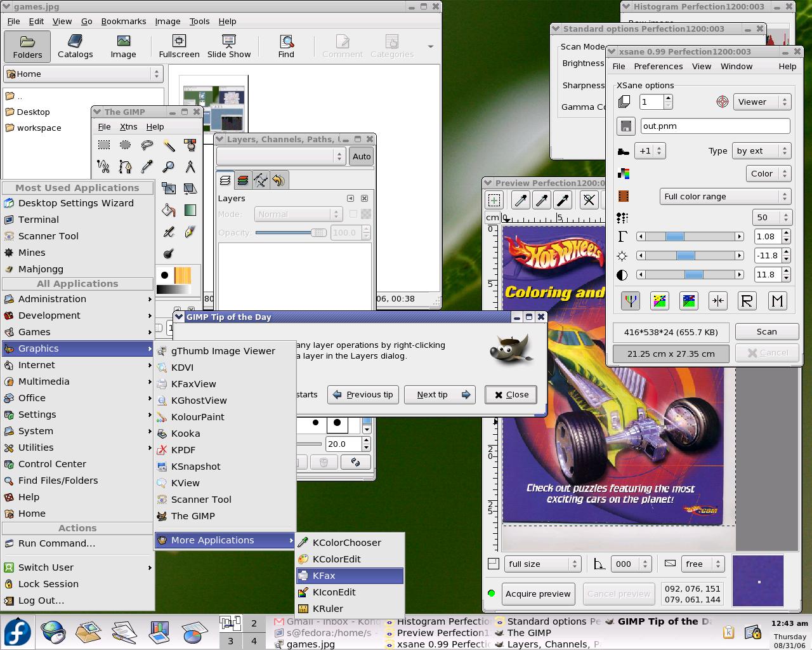Select GIMP Zoom magnifier tool
812x650 pixels.
[169, 167]
